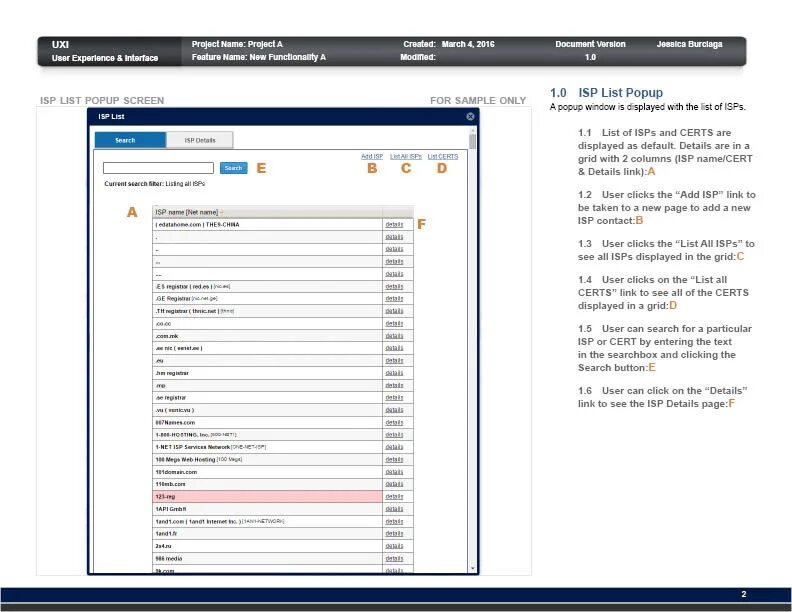Viewport: 792px width, 612px height.
Task: Open details for 007Names.com
Action: 394,423
